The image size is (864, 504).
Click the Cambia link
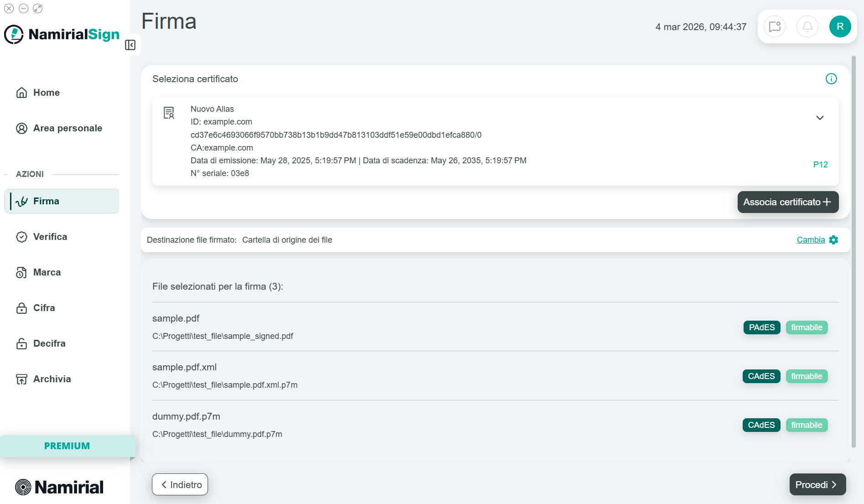tap(811, 240)
